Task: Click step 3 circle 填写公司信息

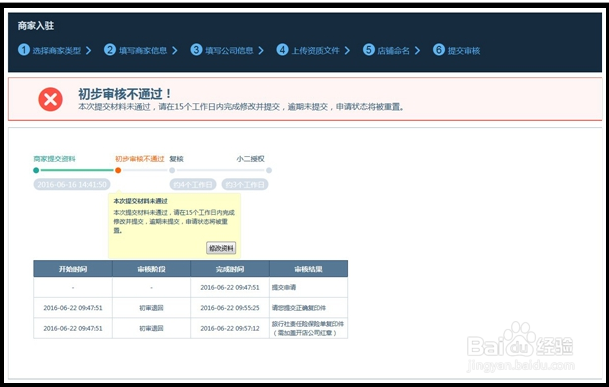Action: pyautogui.click(x=196, y=50)
